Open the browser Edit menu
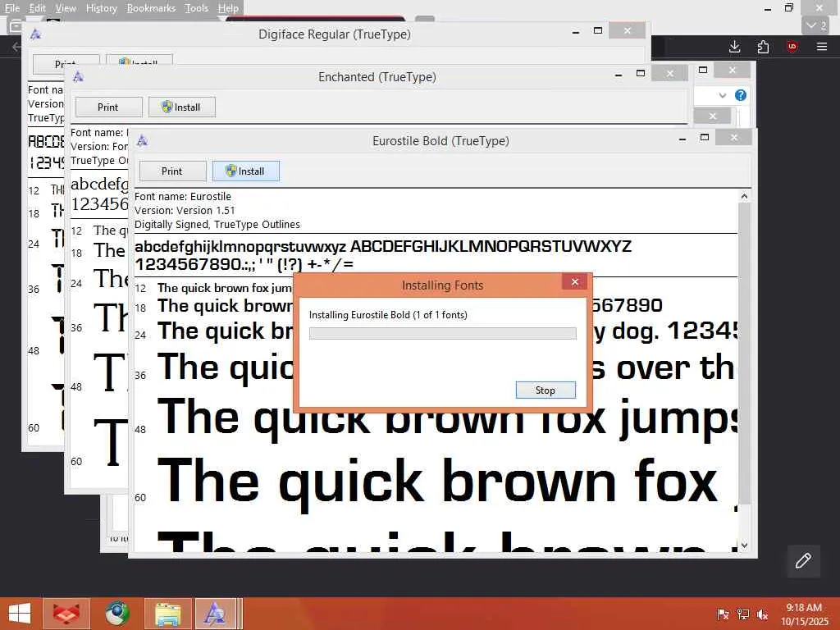840x630 pixels. click(37, 8)
